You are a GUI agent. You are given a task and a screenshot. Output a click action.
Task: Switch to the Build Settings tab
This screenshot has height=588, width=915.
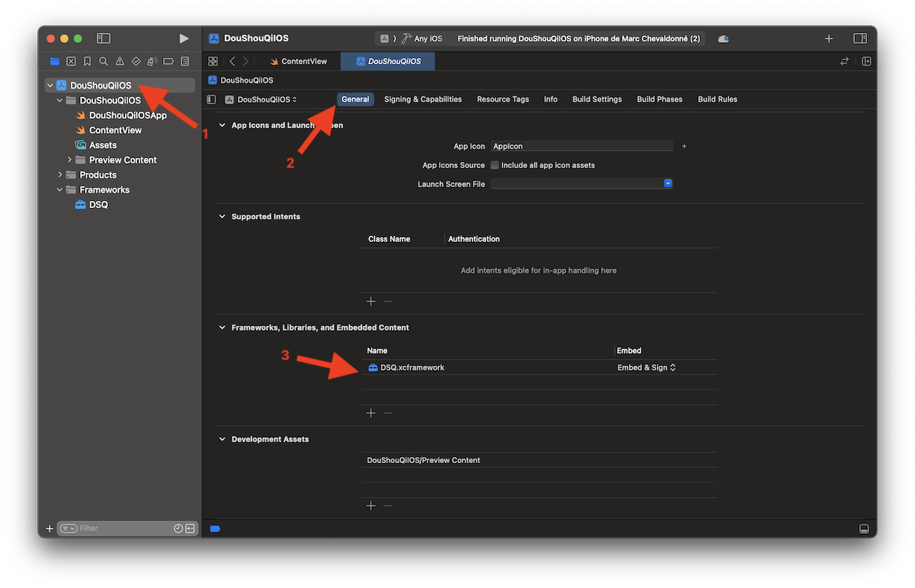click(x=597, y=99)
